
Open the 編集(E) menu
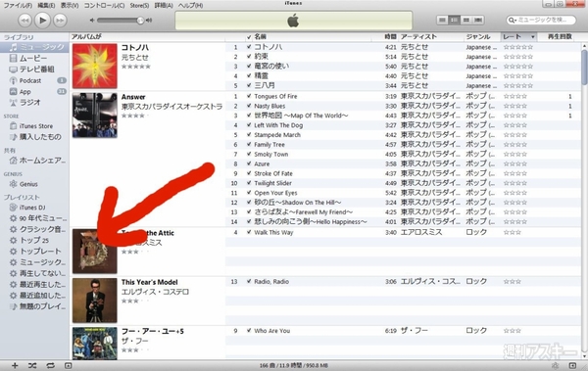point(46,5)
